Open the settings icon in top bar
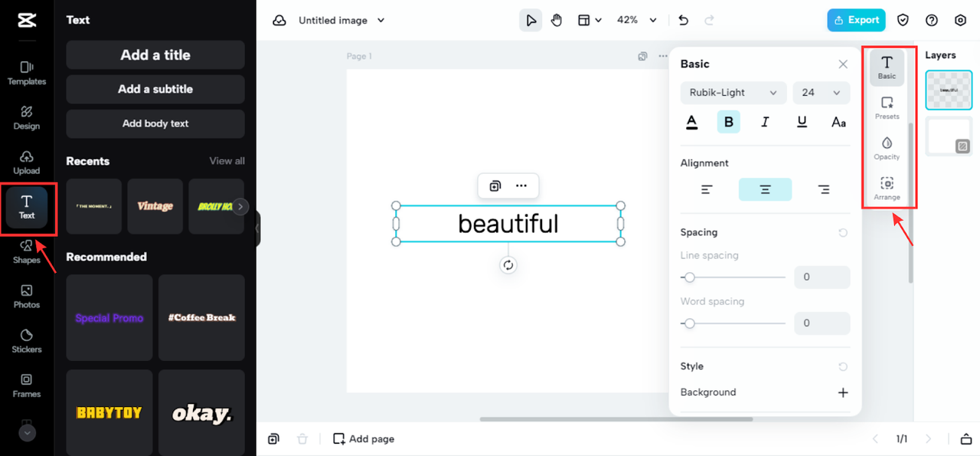The image size is (980, 456). click(961, 21)
